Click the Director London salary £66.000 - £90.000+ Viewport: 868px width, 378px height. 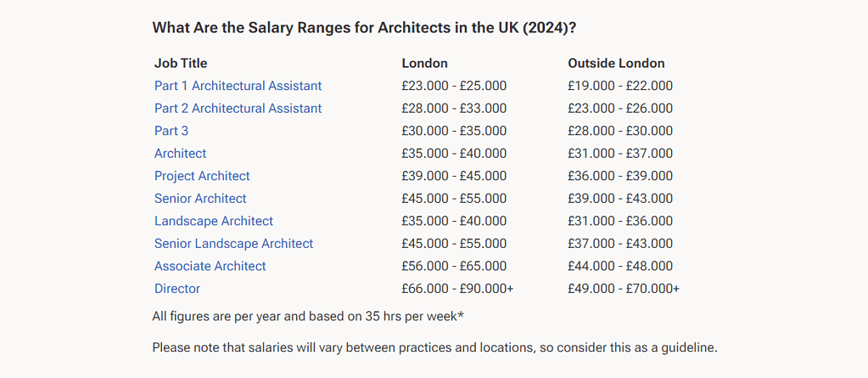tap(457, 289)
